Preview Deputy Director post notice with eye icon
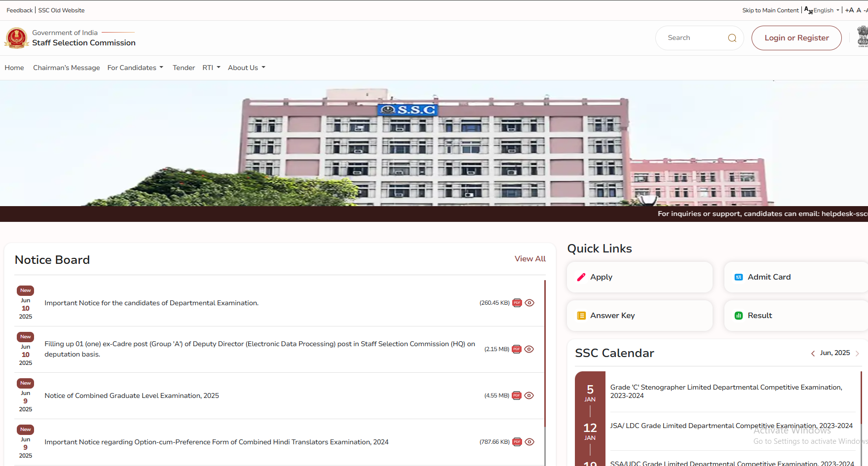The height and width of the screenshot is (466, 868). click(x=529, y=349)
